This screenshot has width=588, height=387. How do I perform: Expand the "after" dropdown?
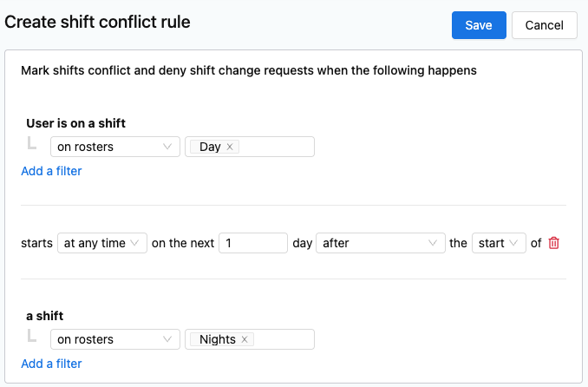pos(381,243)
